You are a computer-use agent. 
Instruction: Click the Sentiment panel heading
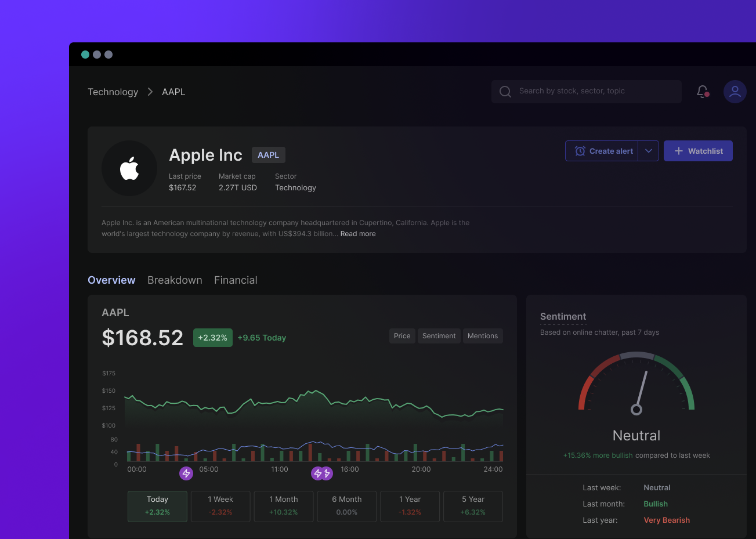click(x=563, y=316)
